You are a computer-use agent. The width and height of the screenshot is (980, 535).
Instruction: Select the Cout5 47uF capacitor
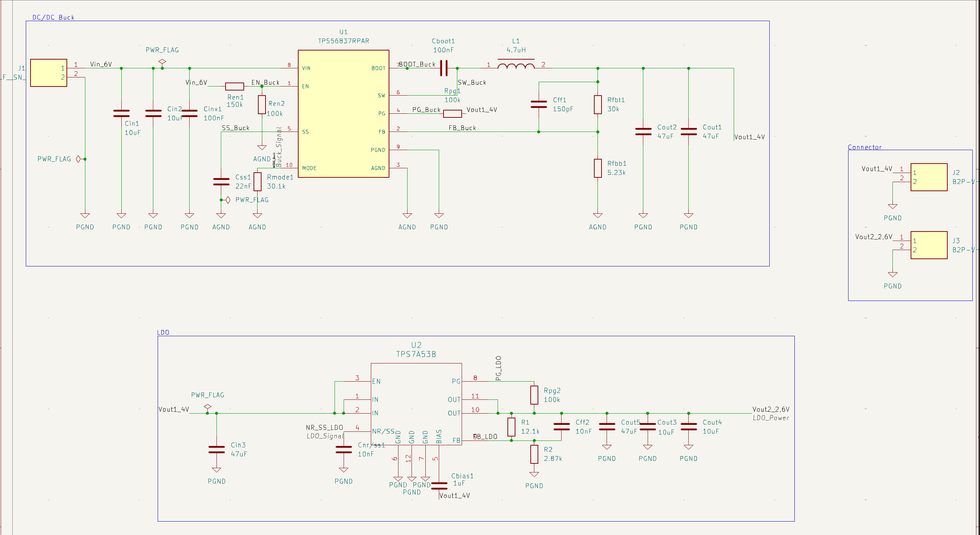pyautogui.click(x=607, y=426)
